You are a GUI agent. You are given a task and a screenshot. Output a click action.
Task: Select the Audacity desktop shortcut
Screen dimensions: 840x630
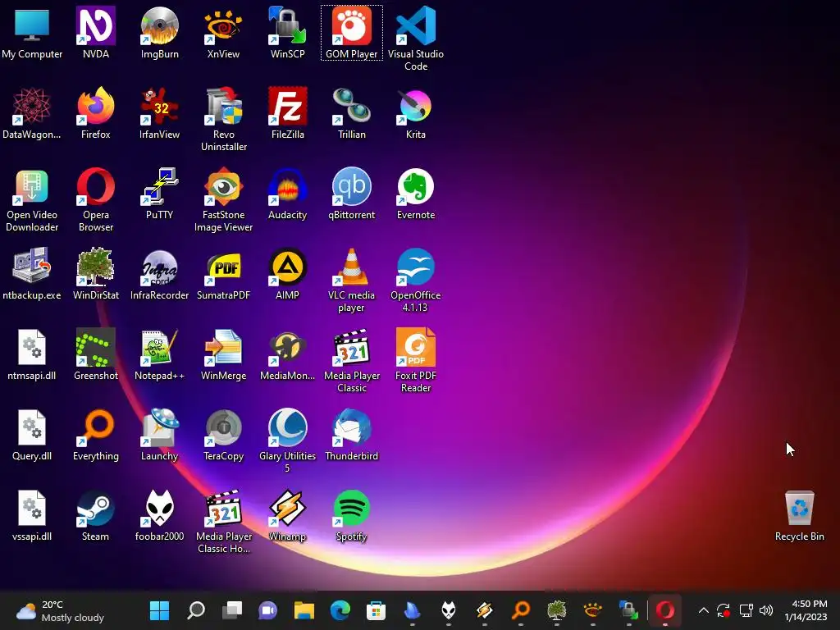click(x=288, y=194)
